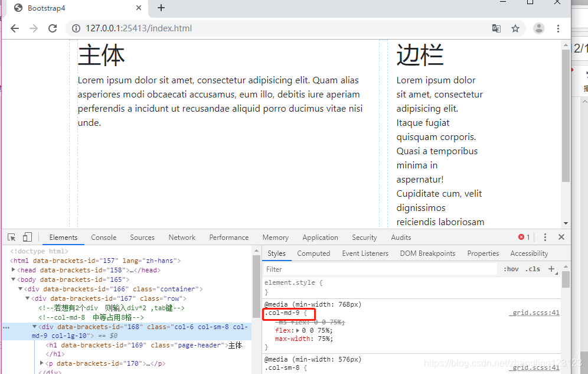This screenshot has height=374, width=588.
Task: Open DevTools customize menu
Action: pos(545,238)
